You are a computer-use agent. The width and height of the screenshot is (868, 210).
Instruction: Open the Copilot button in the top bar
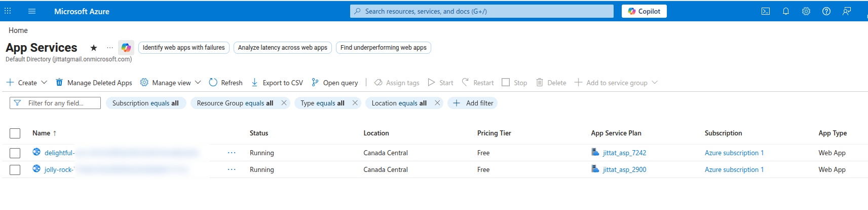[644, 11]
